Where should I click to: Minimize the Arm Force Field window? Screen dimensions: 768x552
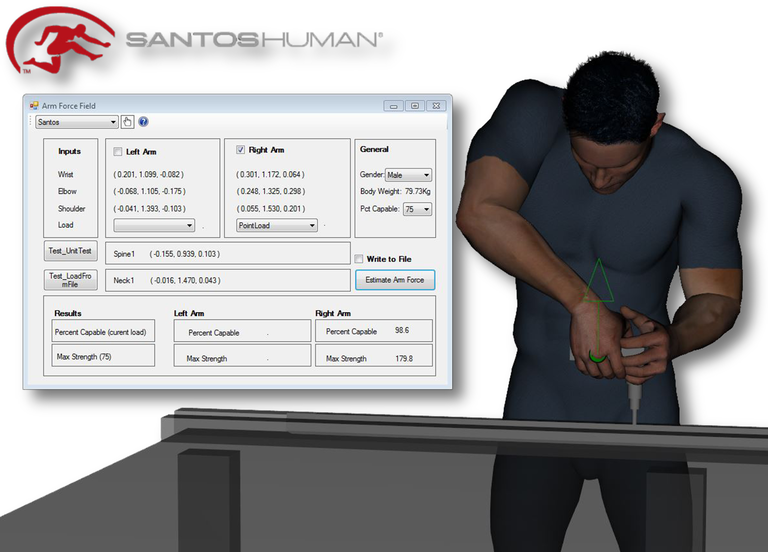(393, 105)
